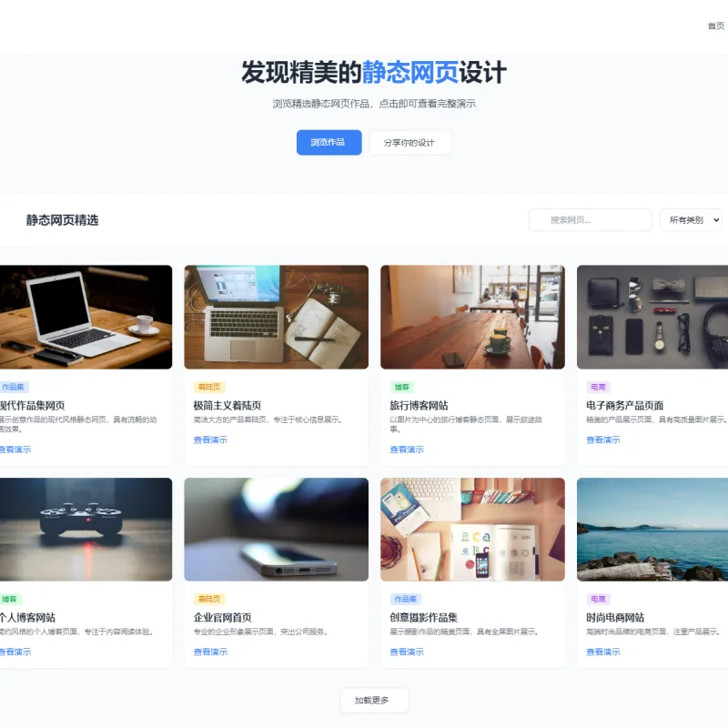Click 查看演示 under 企业官网首页

click(x=210, y=652)
